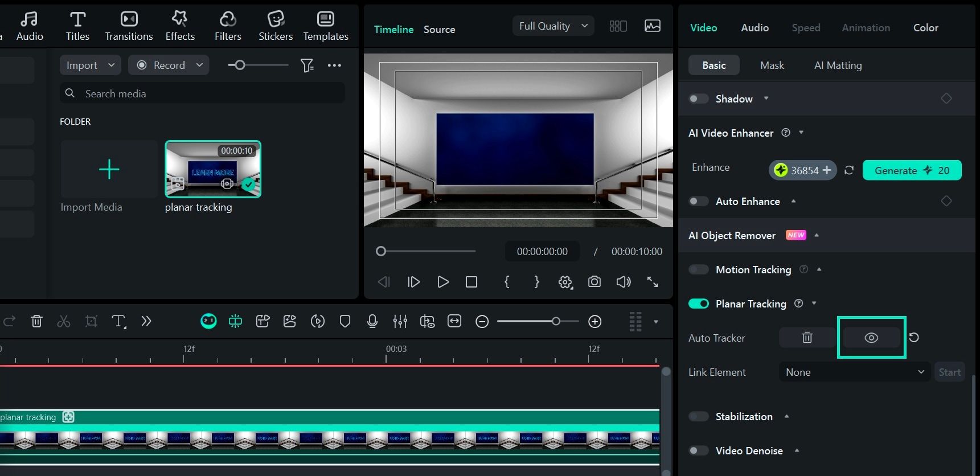Viewport: 980px width, 476px height.
Task: Open the preview settings gear icon
Action: [565, 282]
